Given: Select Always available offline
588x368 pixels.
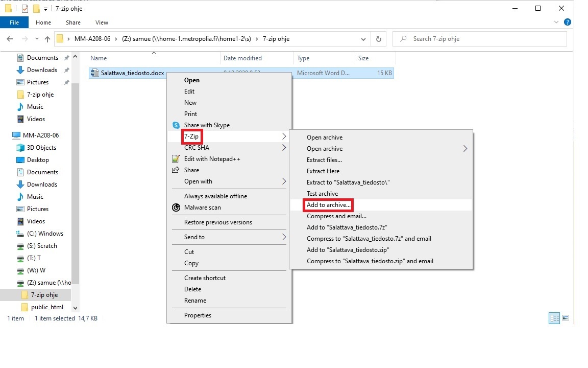Looking at the screenshot, I should tap(215, 196).
